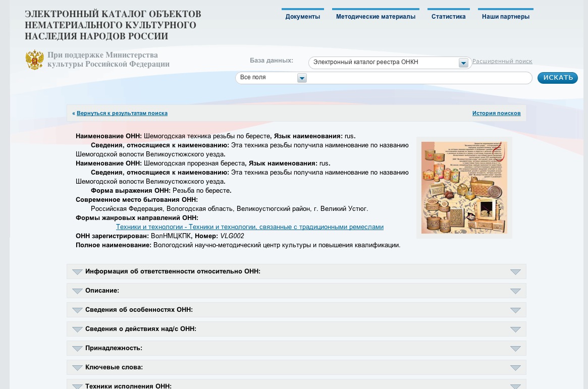
Task: Follow Вернуться к результатам поиска link
Action: click(122, 113)
